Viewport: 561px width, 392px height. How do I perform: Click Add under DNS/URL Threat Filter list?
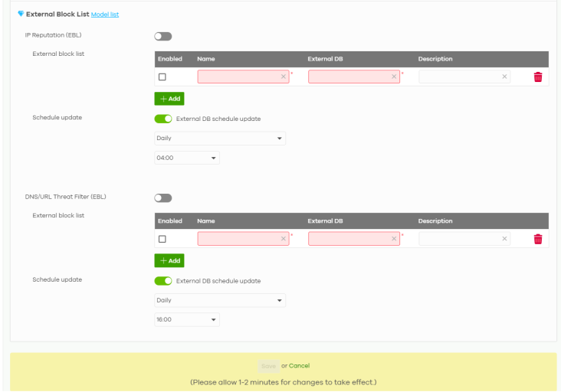pos(169,260)
